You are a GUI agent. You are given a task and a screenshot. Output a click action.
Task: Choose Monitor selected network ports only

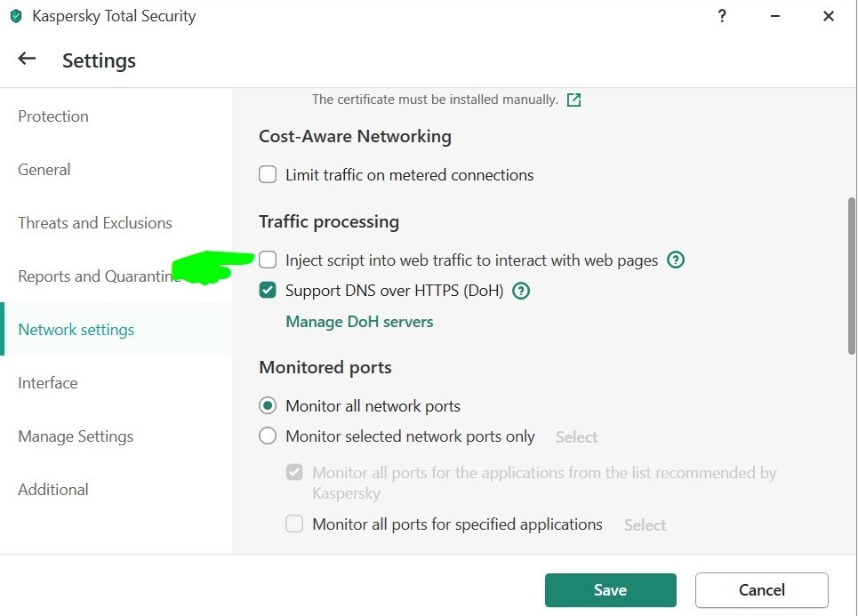click(x=268, y=436)
